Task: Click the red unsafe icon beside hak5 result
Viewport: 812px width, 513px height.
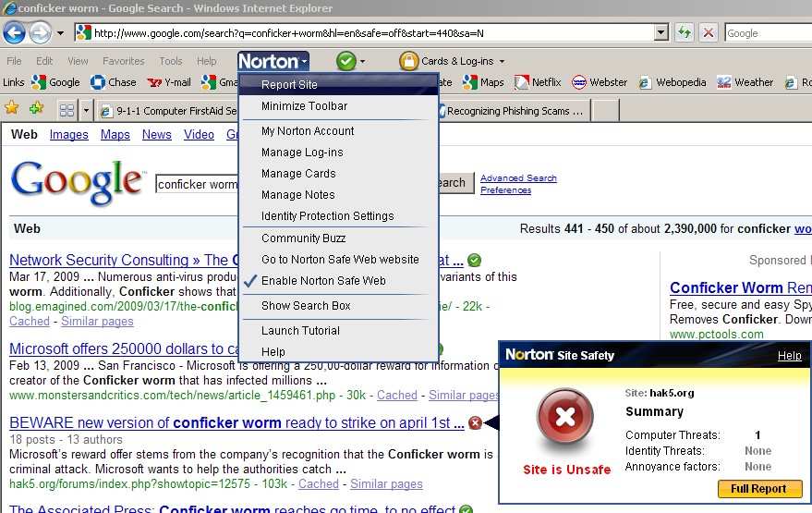Action: click(x=475, y=423)
